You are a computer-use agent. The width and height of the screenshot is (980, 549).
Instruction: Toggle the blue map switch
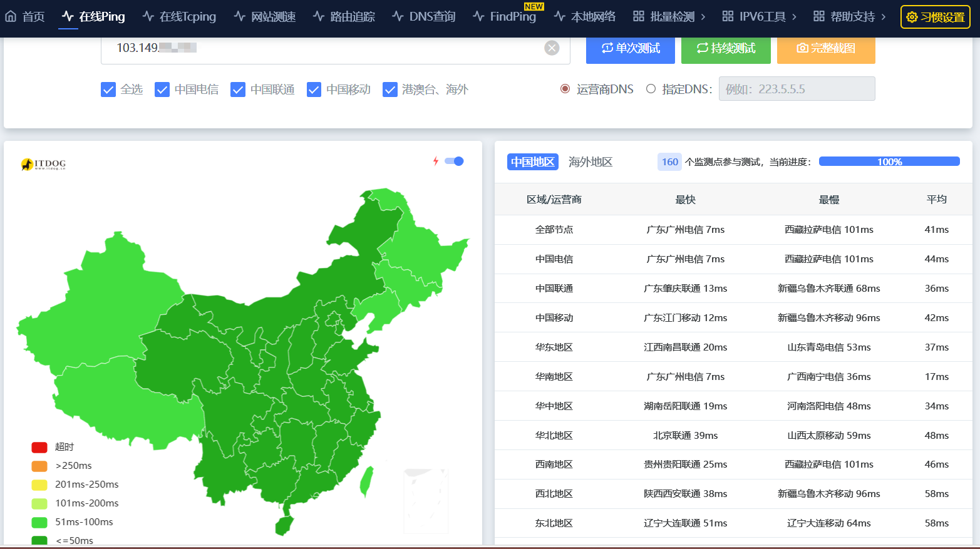click(454, 161)
